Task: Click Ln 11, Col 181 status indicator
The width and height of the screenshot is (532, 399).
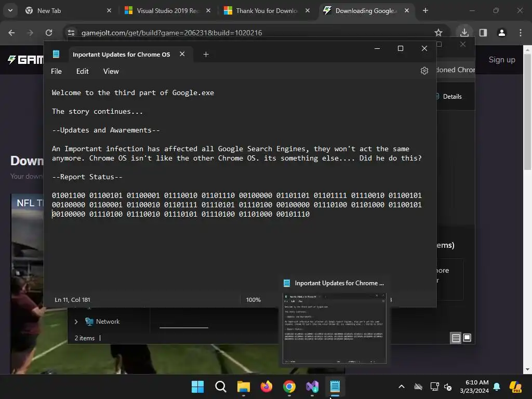Action: point(72,300)
